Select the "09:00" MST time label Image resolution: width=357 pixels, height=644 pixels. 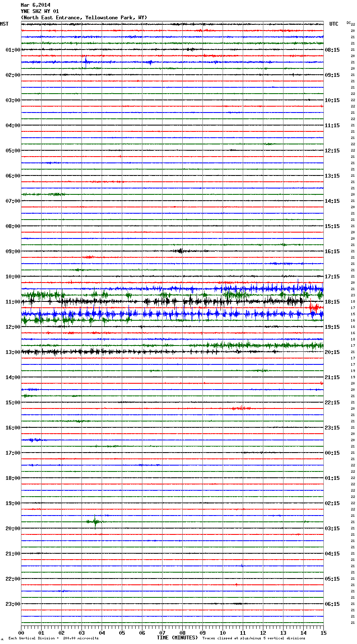(x=13, y=251)
